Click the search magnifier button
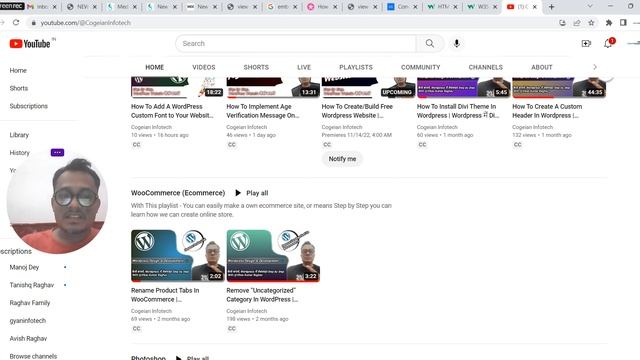 pyautogui.click(x=430, y=43)
